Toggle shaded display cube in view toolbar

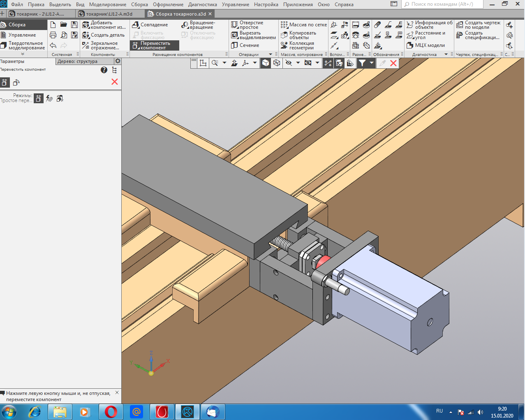pyautogui.click(x=266, y=63)
